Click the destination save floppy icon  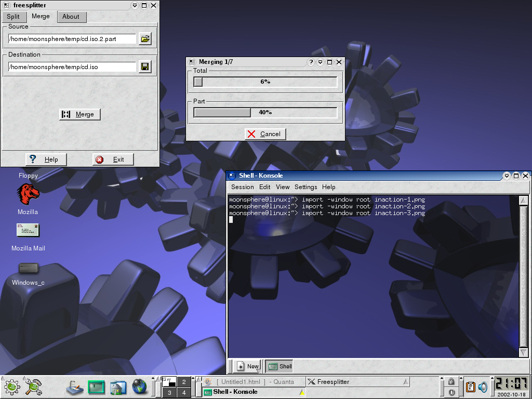[x=145, y=67]
